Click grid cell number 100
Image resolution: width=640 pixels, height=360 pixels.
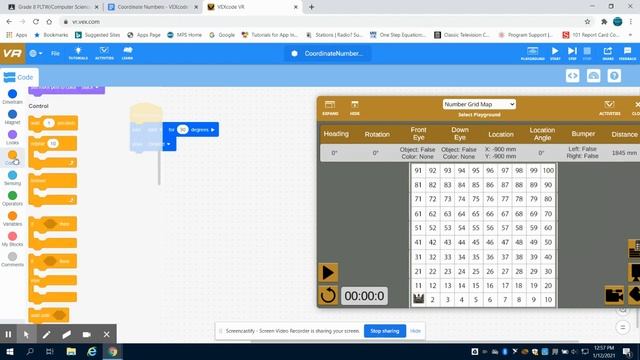tap(548, 170)
